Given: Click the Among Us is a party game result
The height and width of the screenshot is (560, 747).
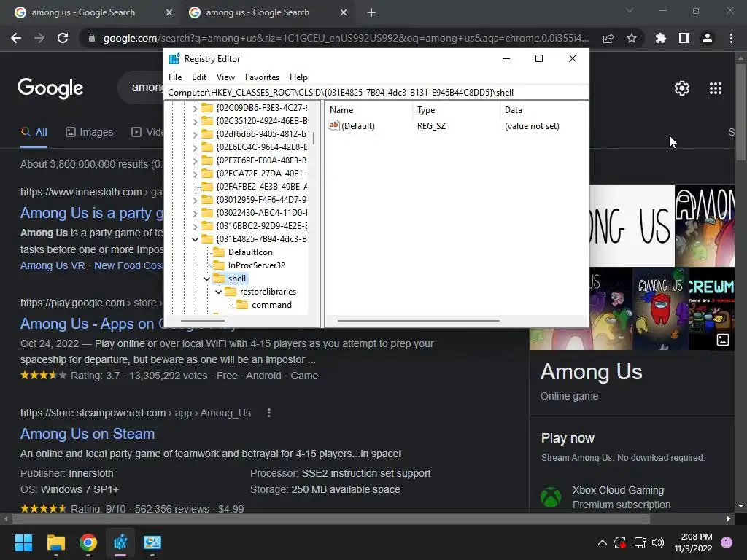Looking at the screenshot, I should (x=92, y=213).
